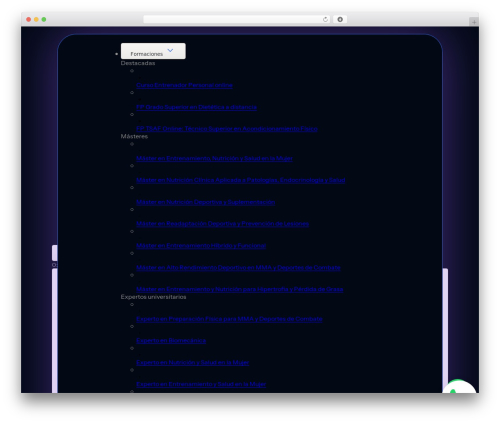
Task: Open Curso Entrenador Personal online link
Action: (184, 85)
